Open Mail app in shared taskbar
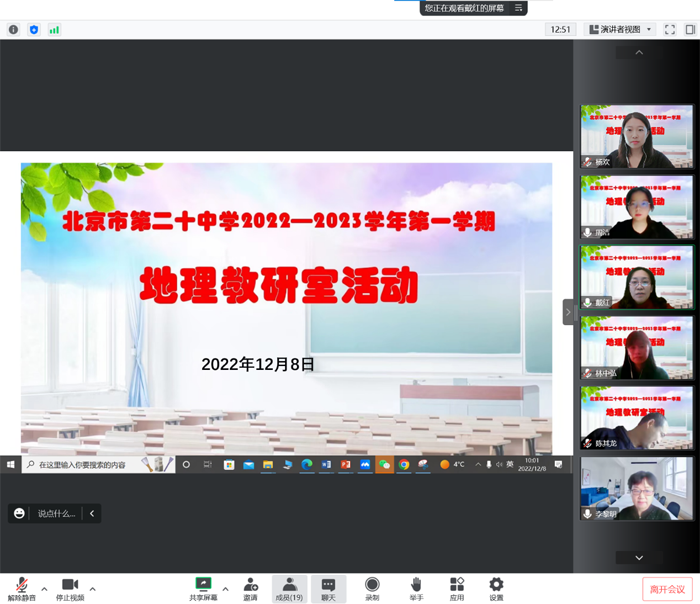Image resolution: width=700 pixels, height=604 pixels. 249,465
